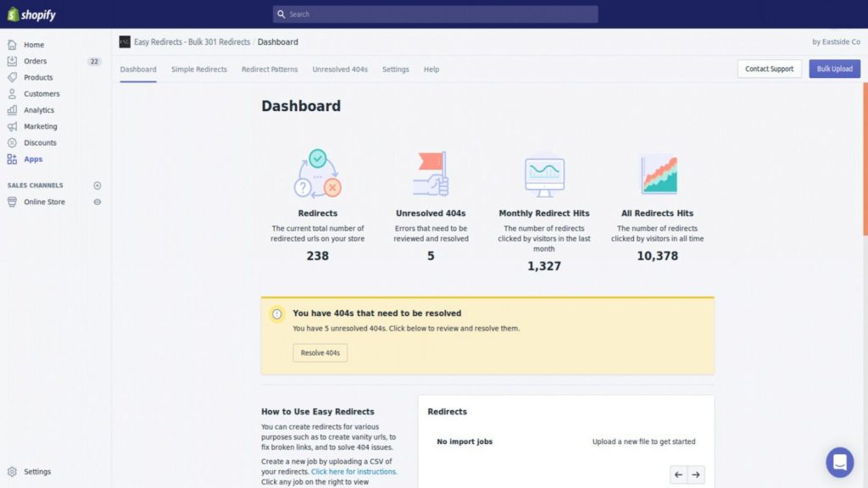Click the Orders icon in sidebar
Viewport: 868px width, 488px height.
pos(12,61)
